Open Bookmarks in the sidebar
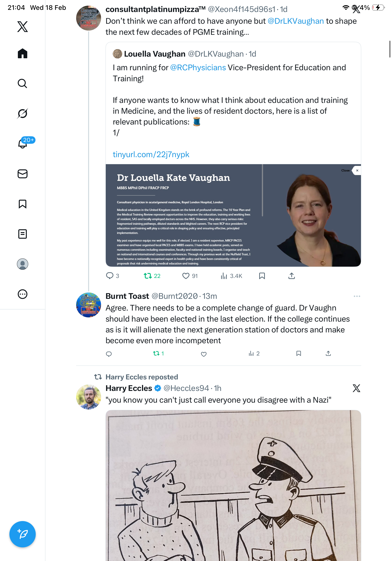The width and height of the screenshot is (392, 561). coord(23,204)
